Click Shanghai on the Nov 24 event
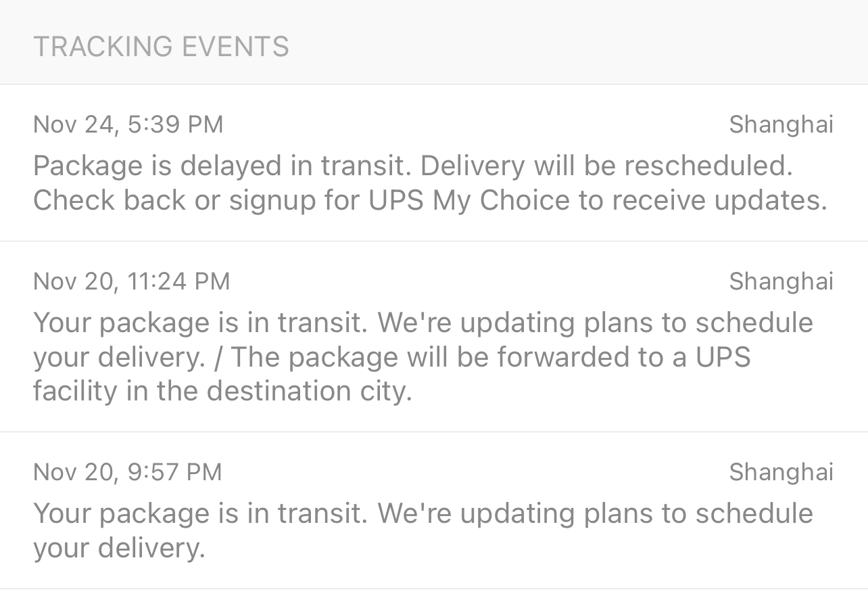Viewport: 868px width, 602px height. [781, 124]
